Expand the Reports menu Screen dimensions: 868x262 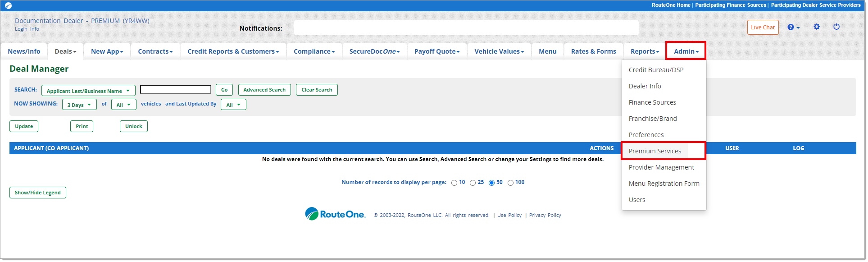645,51
